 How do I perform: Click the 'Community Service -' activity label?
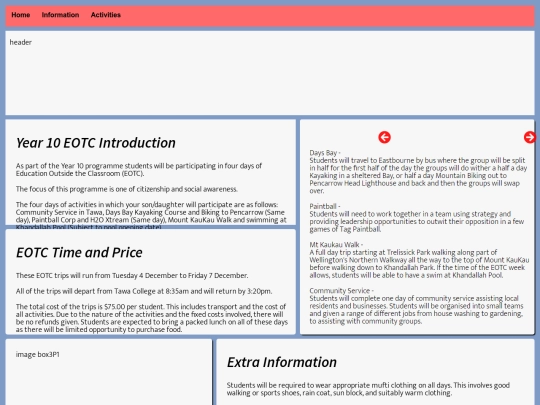pyautogui.click(x=342, y=291)
